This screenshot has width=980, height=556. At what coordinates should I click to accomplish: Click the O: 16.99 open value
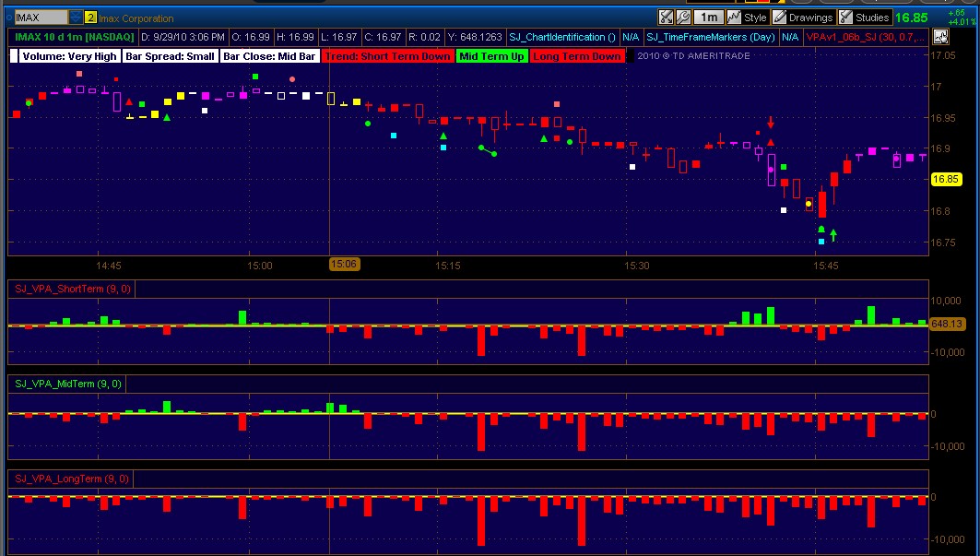coord(251,37)
